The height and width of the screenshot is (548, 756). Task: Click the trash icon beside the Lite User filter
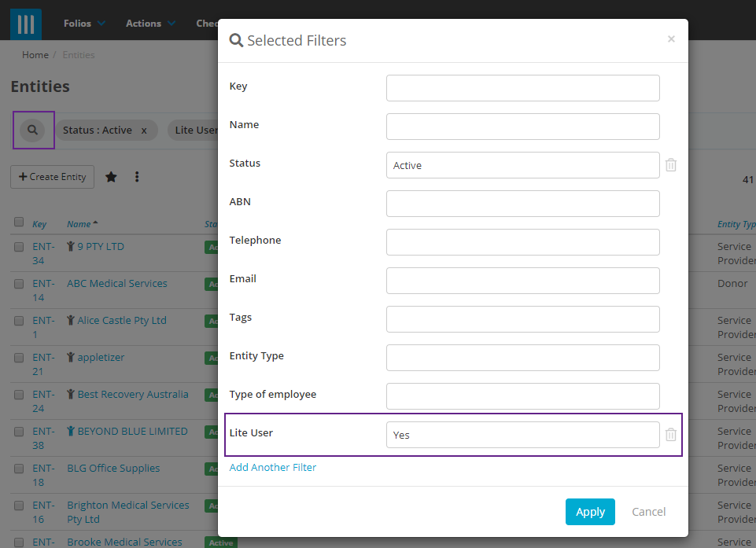[x=671, y=434]
